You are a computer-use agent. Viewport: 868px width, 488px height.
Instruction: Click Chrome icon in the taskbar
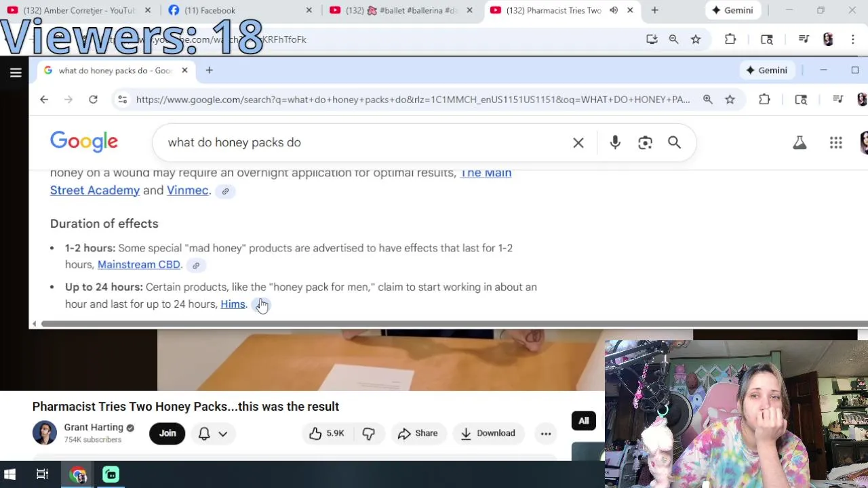(x=78, y=474)
